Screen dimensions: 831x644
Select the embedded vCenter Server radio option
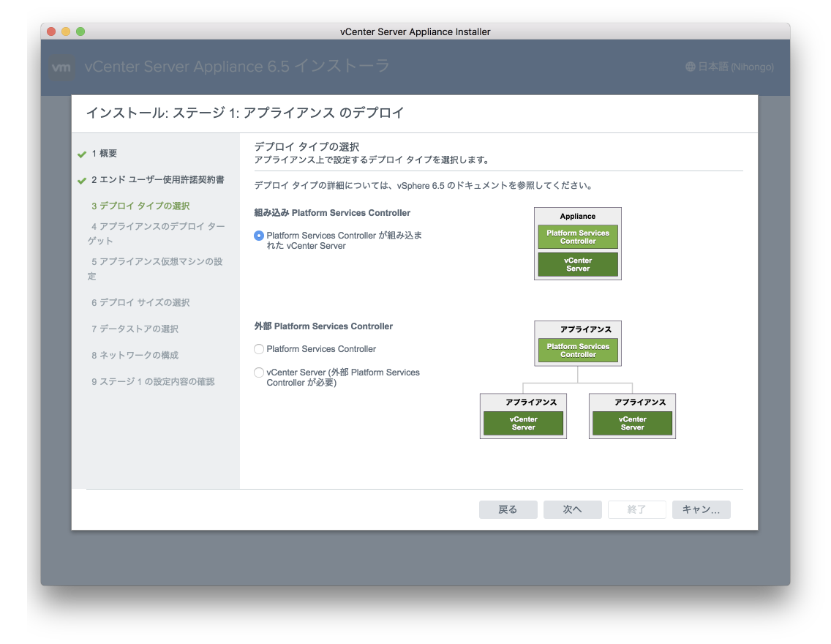click(x=259, y=236)
